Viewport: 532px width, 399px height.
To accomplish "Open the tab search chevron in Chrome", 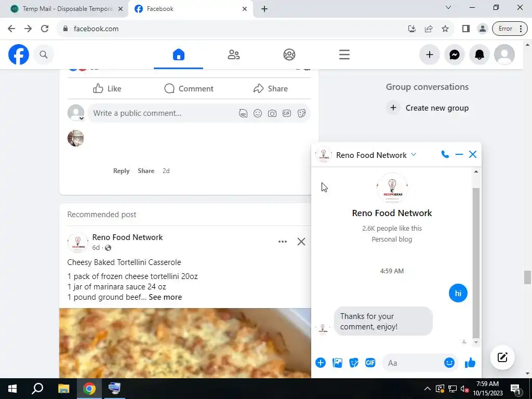I will coord(448,7).
